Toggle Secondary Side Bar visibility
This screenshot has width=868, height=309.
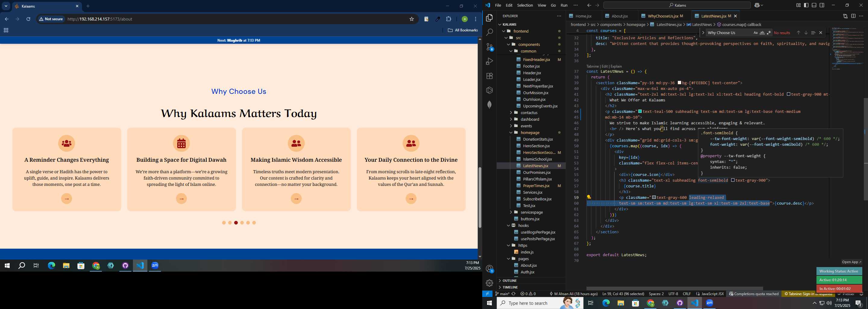[822, 5]
